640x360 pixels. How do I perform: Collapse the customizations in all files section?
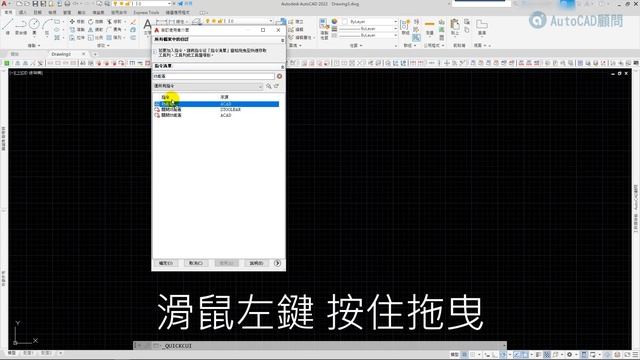click(x=282, y=40)
